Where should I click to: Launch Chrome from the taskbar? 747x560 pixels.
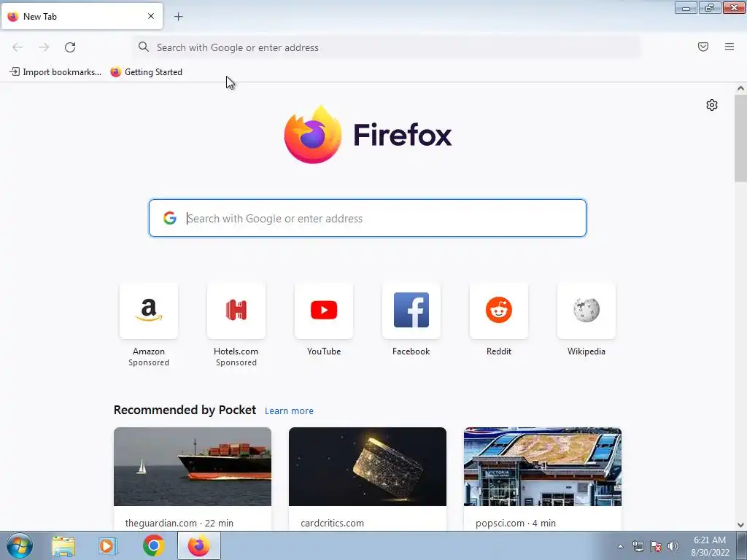[153, 545]
